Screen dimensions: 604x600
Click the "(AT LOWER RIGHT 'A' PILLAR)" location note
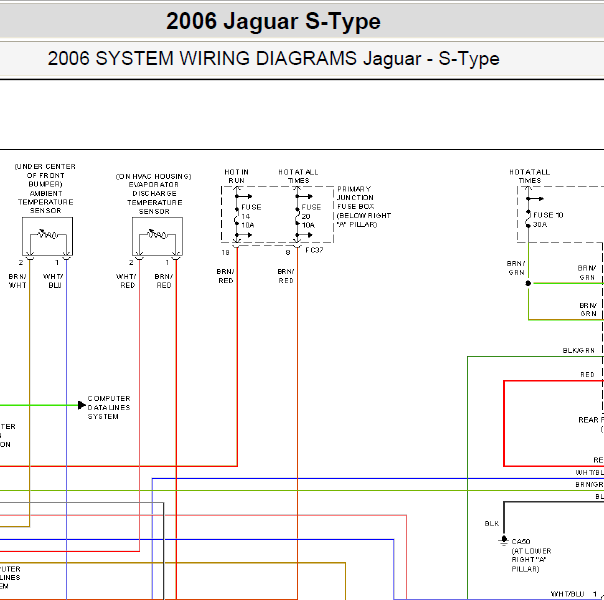pos(531,560)
